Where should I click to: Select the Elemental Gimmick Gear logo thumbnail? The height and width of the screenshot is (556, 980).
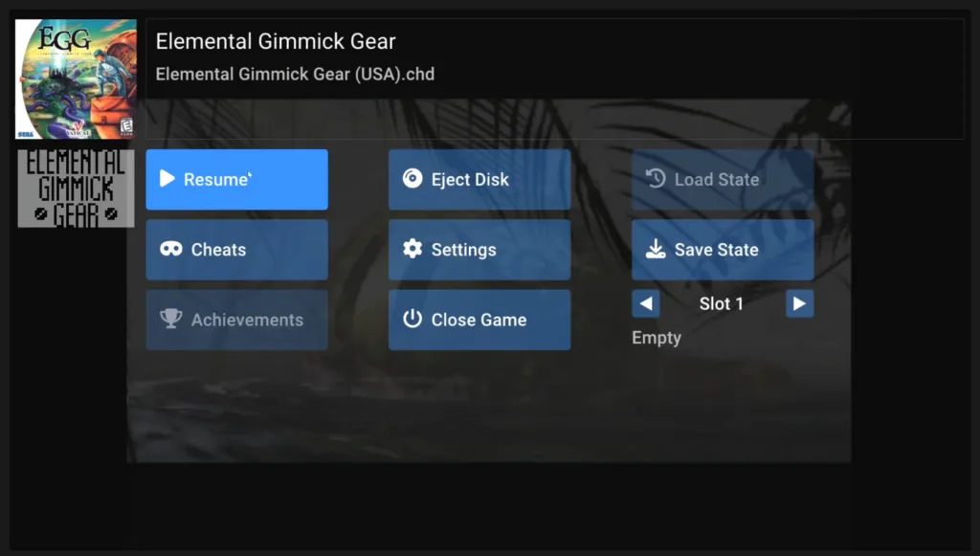click(x=76, y=188)
